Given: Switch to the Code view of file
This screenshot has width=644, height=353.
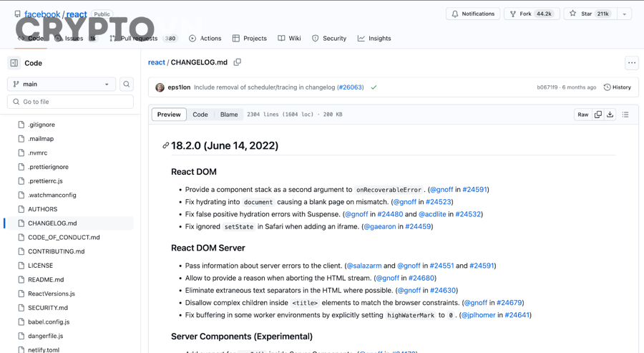Looking at the screenshot, I should [200, 115].
